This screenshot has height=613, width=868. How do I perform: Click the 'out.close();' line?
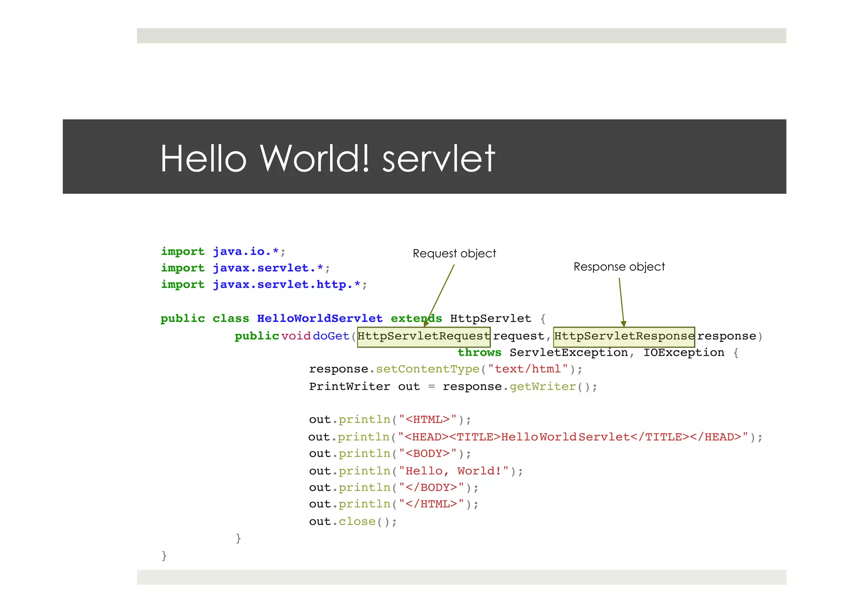pos(353,521)
